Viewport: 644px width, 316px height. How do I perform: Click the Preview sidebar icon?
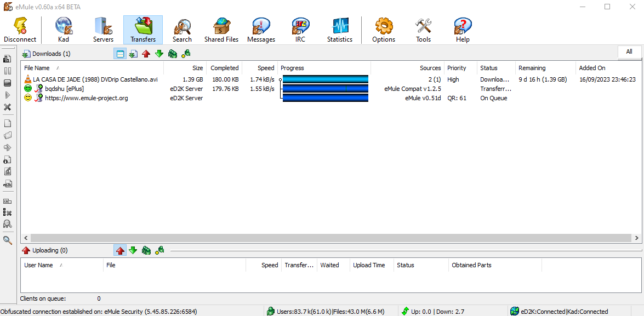[x=7, y=147]
